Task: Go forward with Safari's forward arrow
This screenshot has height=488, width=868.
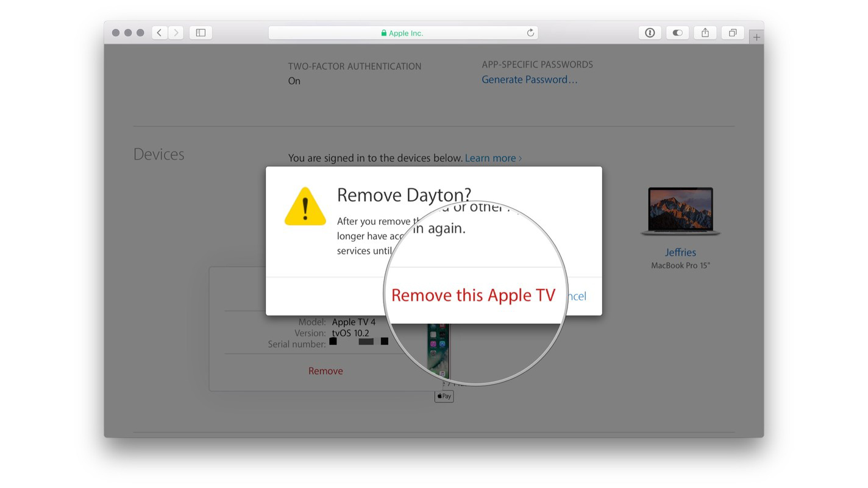Action: pos(176,33)
